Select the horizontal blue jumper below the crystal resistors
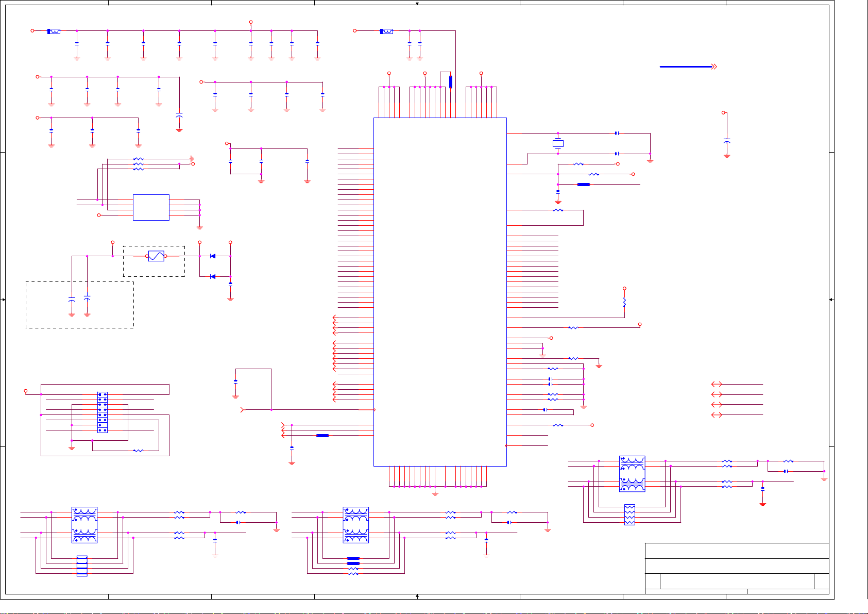The height and width of the screenshot is (614, 868). (584, 184)
